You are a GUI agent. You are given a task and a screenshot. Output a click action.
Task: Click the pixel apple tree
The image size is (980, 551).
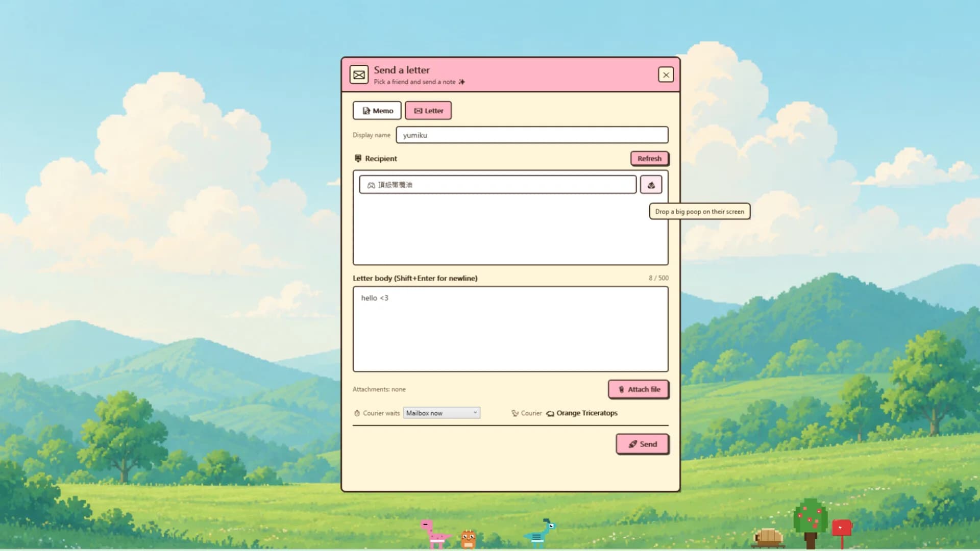coord(811,523)
